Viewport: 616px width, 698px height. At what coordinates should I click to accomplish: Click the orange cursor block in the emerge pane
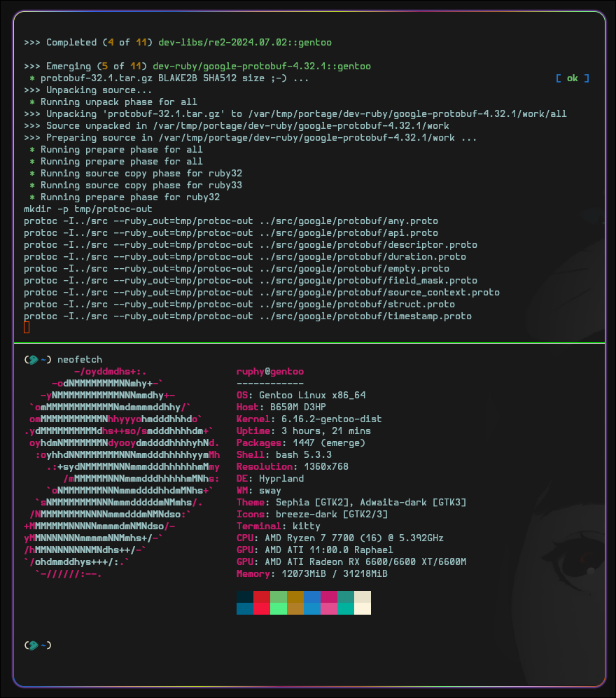27,328
